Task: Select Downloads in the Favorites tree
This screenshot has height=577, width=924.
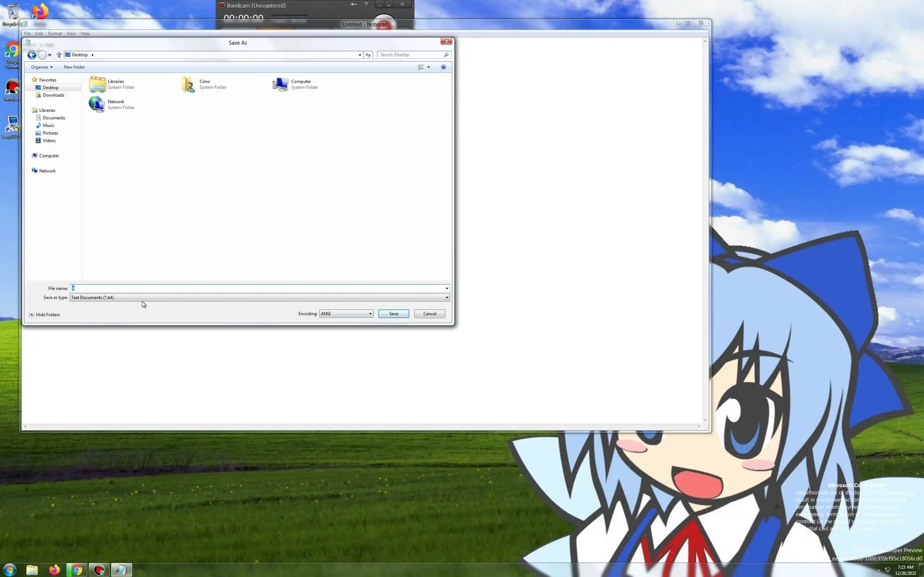Action: [53, 95]
